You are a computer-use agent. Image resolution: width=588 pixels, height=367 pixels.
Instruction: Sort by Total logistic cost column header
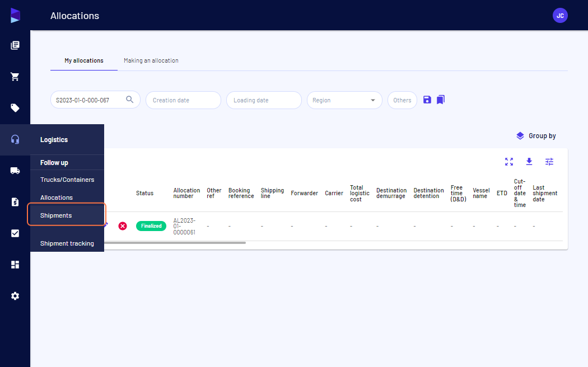click(x=360, y=193)
